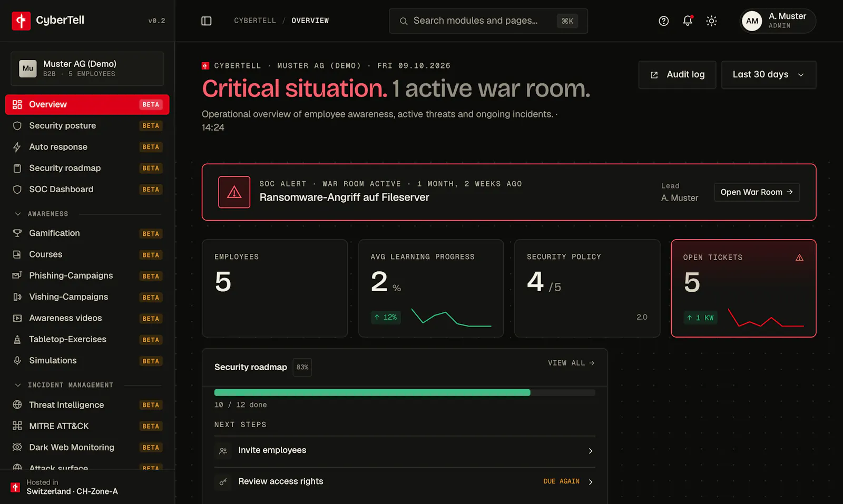Image resolution: width=843 pixels, height=504 pixels.
Task: Collapse the Incident Management section
Action: point(18,385)
